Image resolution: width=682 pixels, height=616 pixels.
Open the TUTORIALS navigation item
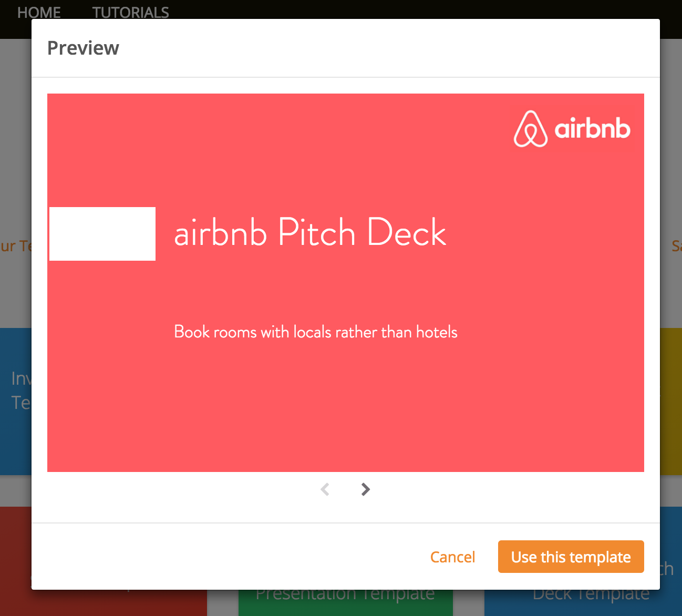click(x=131, y=12)
